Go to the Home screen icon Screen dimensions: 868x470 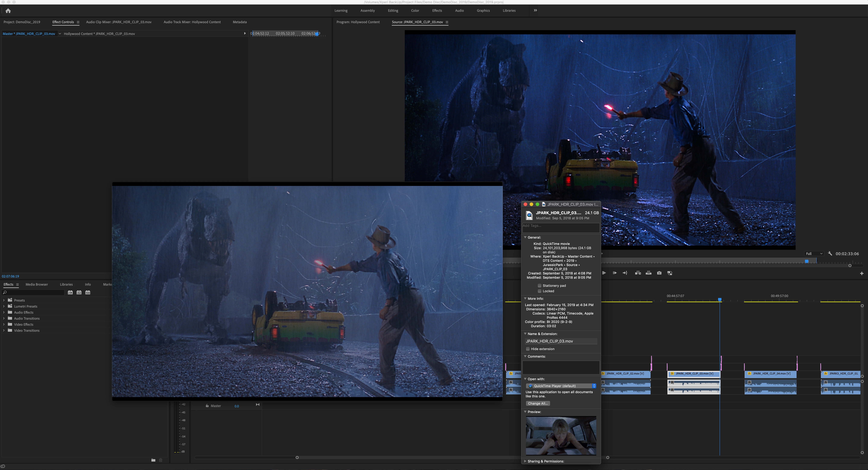click(x=8, y=11)
